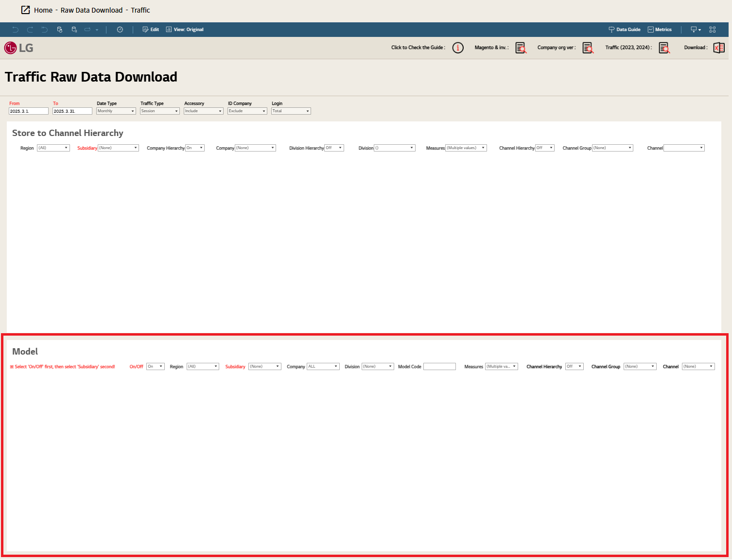Screen dimensions: 732x560
Task: Click the Excel download icon
Action: pyautogui.click(x=718, y=48)
